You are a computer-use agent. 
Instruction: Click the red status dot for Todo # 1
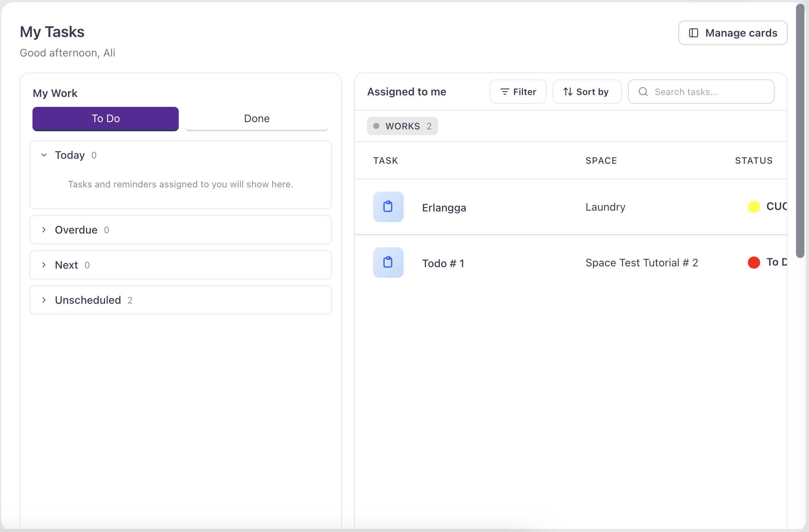pos(754,263)
